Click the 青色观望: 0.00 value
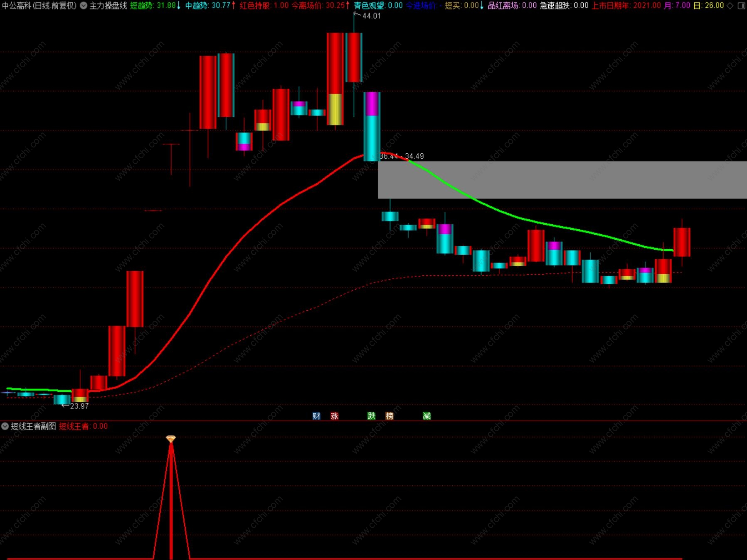The height and width of the screenshot is (560, 747). [378, 6]
